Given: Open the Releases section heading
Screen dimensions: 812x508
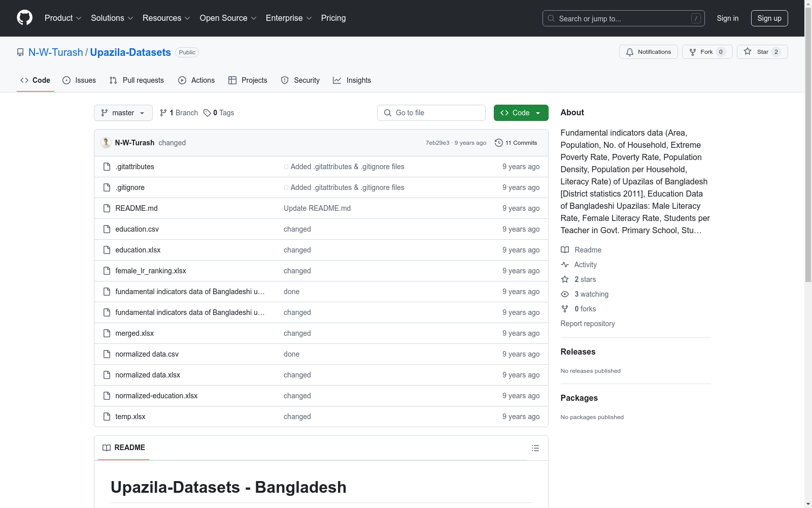Looking at the screenshot, I should point(578,352).
